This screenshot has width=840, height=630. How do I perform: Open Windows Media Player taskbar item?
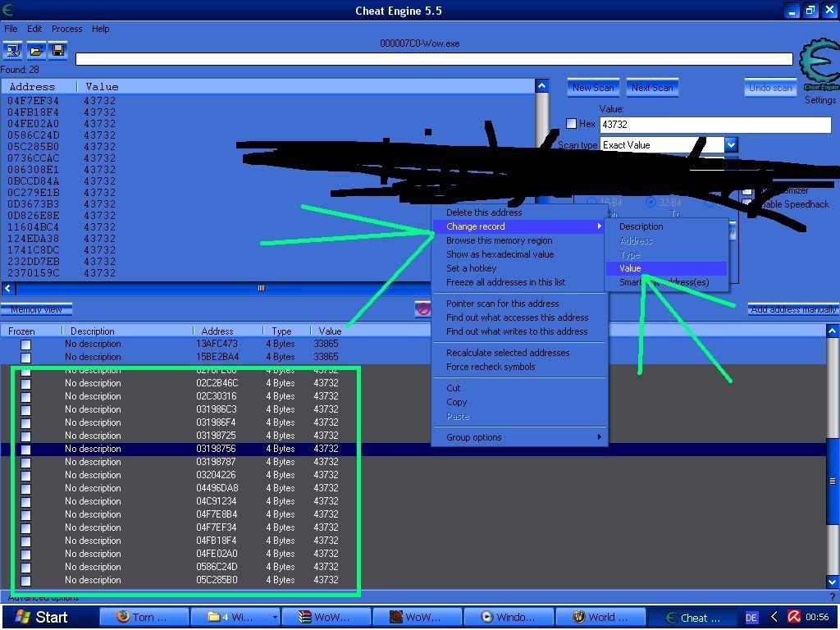click(509, 617)
